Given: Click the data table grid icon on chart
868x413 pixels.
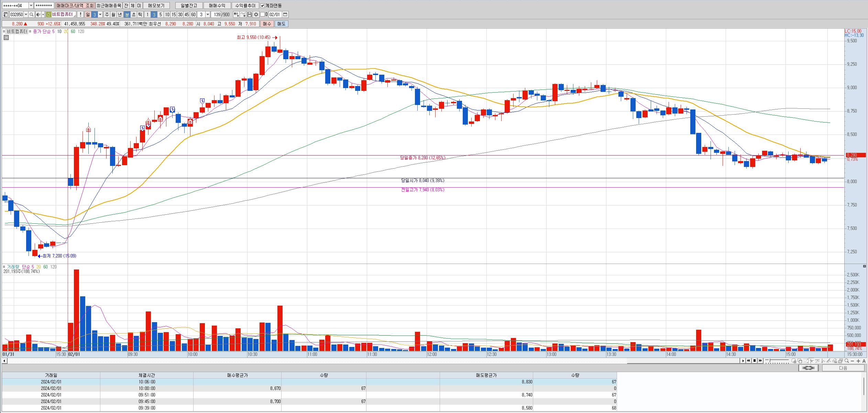Looking at the screenshot, I should pyautogui.click(x=6, y=38).
